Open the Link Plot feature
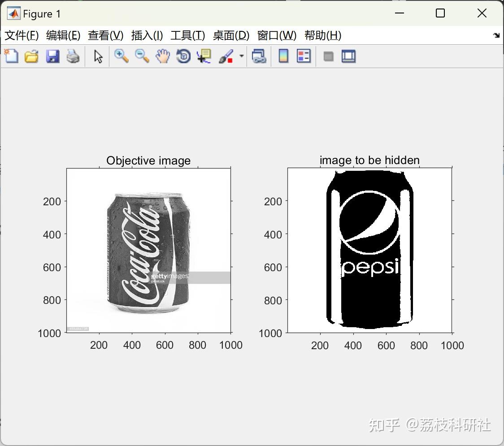504x446 pixels. coord(259,56)
